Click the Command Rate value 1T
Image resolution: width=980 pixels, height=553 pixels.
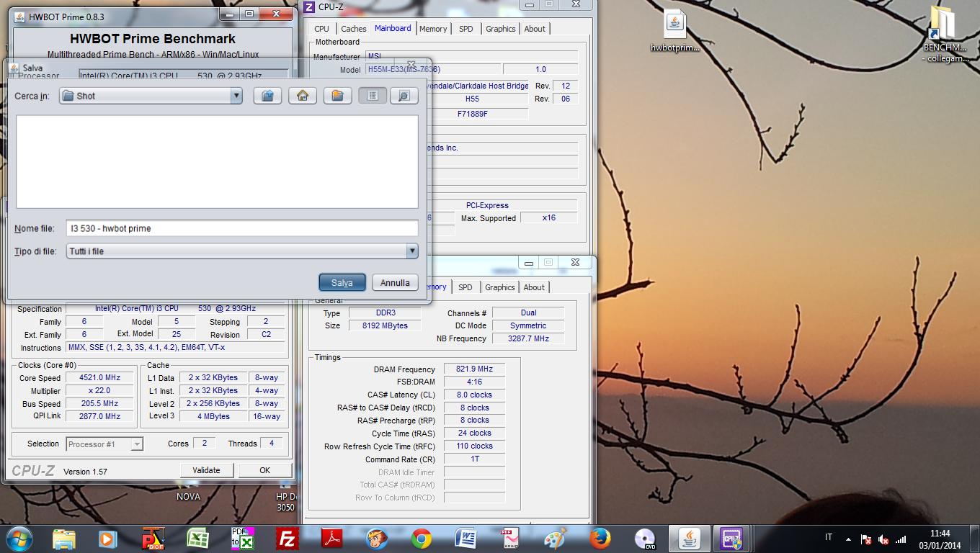pyautogui.click(x=474, y=459)
